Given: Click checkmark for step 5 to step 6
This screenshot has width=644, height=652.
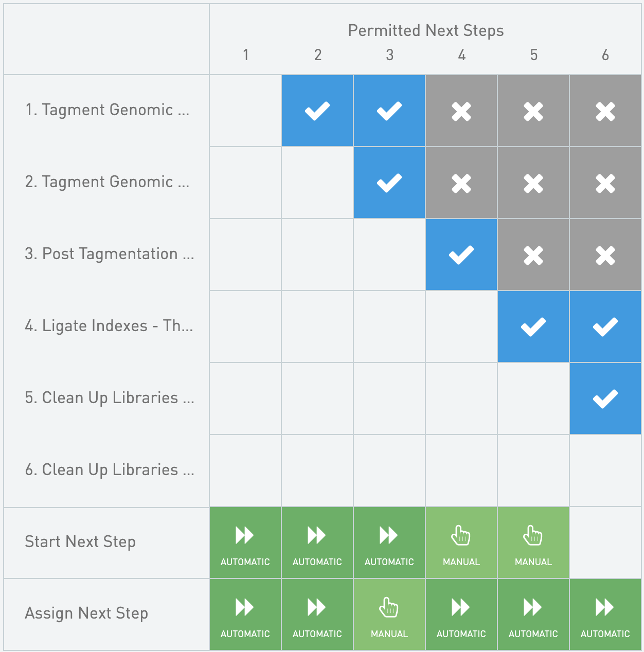Looking at the screenshot, I should 605,399.
